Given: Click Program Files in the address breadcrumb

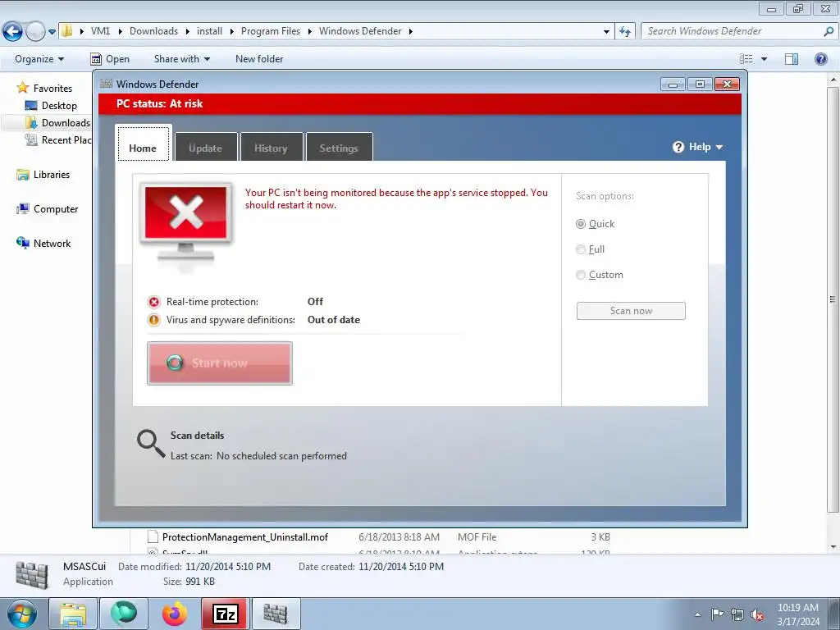Looking at the screenshot, I should tap(271, 31).
